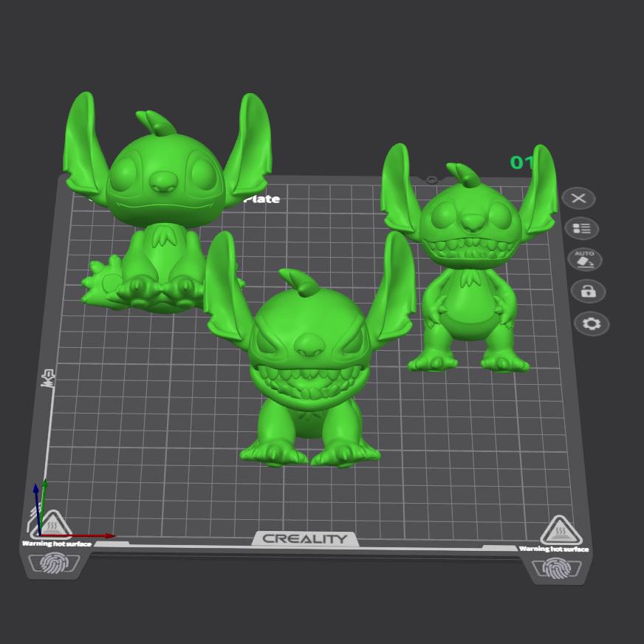Click the left fingerprint grip icon
The width and height of the screenshot is (644, 644).
tap(55, 563)
